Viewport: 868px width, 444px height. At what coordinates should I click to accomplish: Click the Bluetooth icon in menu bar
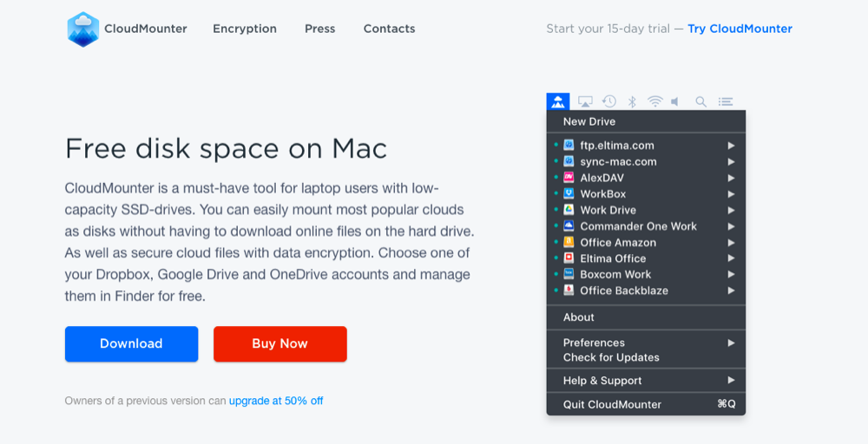pyautogui.click(x=632, y=101)
